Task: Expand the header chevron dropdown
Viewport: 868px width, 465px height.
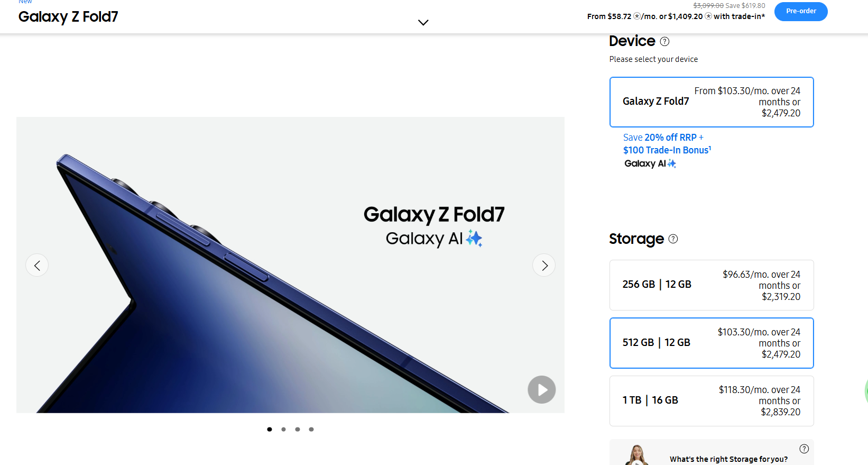Action: [423, 22]
